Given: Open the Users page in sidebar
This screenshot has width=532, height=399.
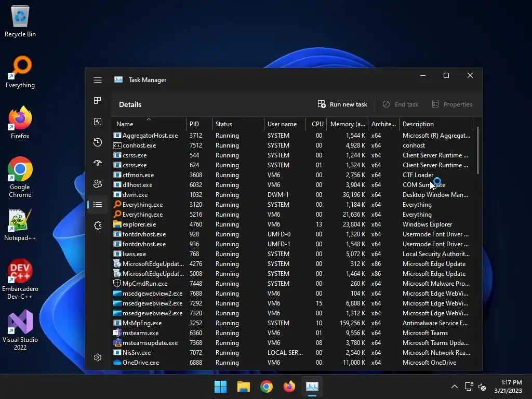Looking at the screenshot, I should (x=98, y=183).
